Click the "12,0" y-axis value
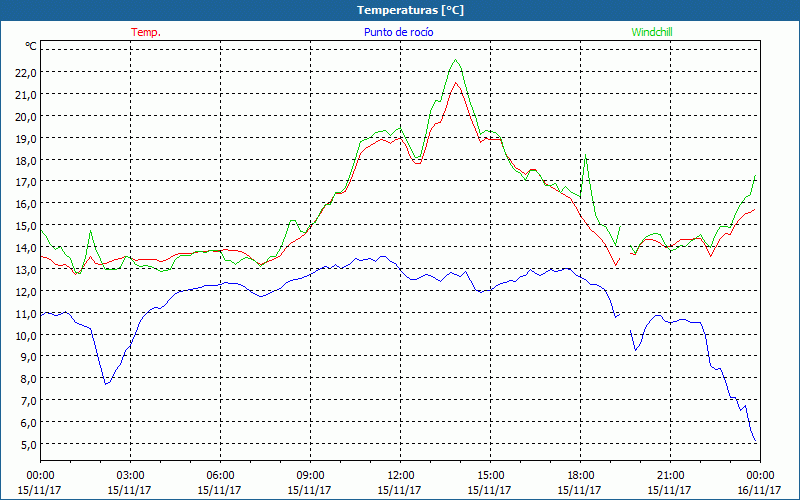 pos(26,292)
